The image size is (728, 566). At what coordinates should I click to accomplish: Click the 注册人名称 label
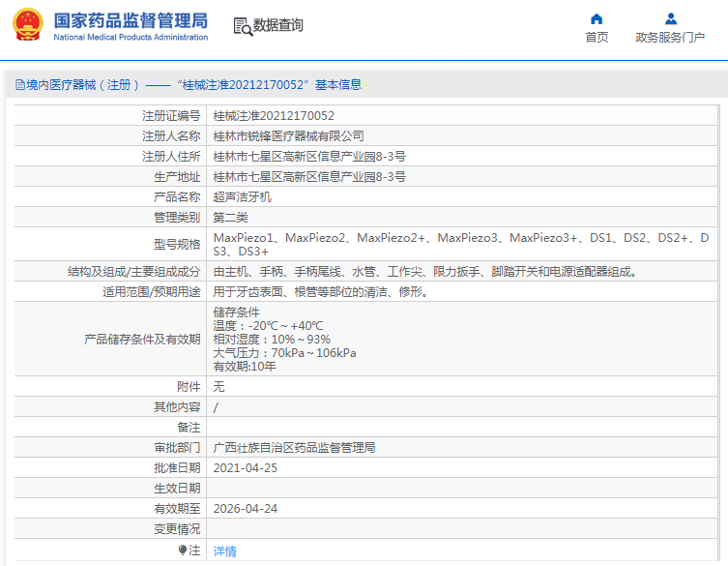tap(171, 136)
